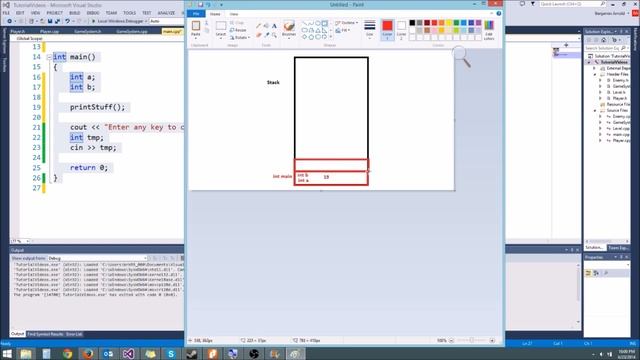640x360 pixels.
Task: Open the shape Outline dropdown
Action: click(x=347, y=23)
